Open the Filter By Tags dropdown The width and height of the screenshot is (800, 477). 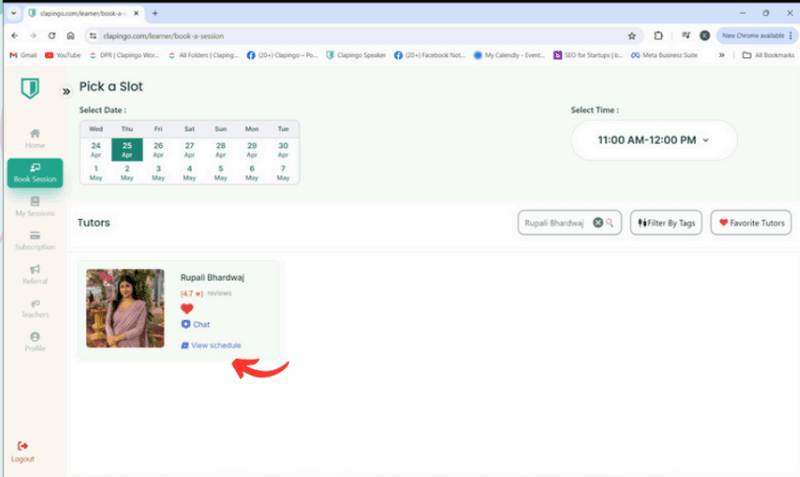[x=666, y=222]
